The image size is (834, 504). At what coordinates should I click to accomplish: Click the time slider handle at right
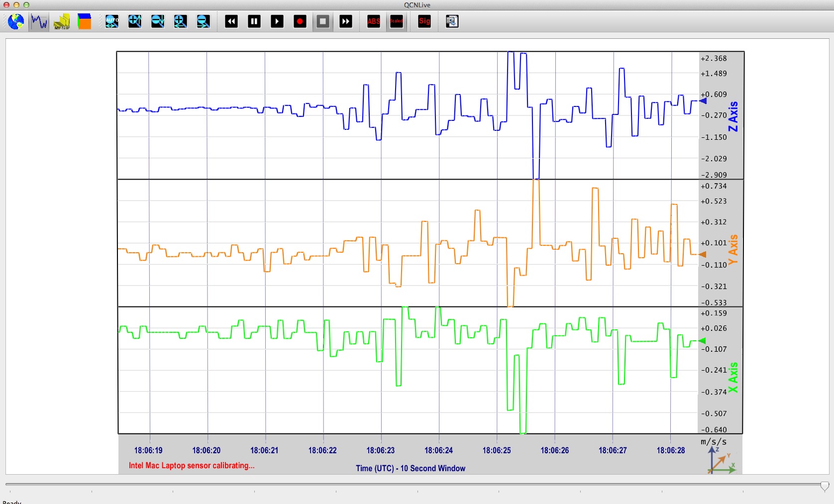825,486
